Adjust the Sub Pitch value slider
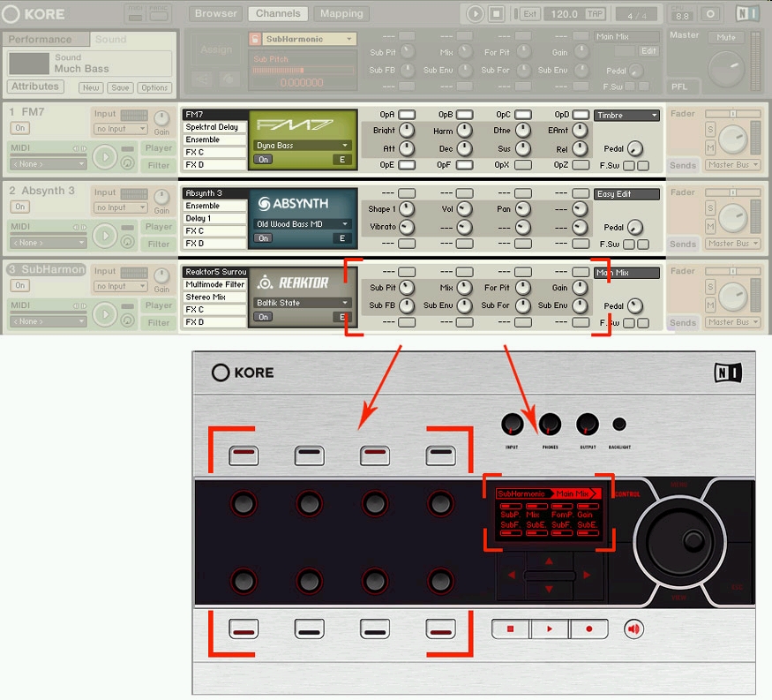772x700 pixels. 302,71
